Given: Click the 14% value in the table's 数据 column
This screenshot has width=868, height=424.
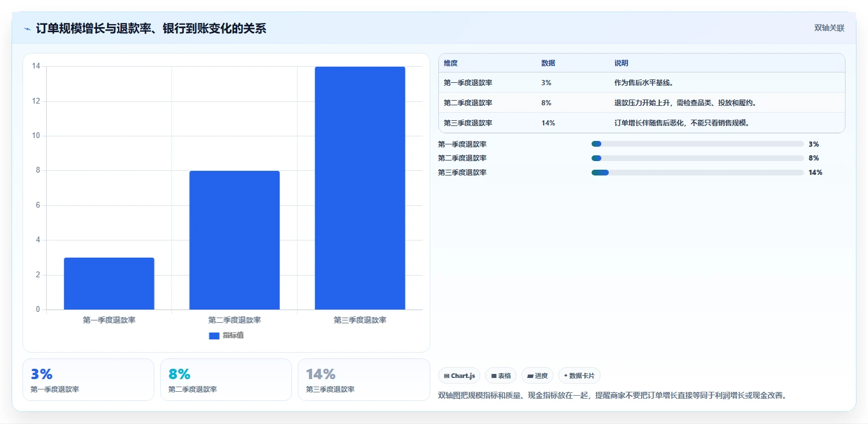Looking at the screenshot, I should pos(548,123).
